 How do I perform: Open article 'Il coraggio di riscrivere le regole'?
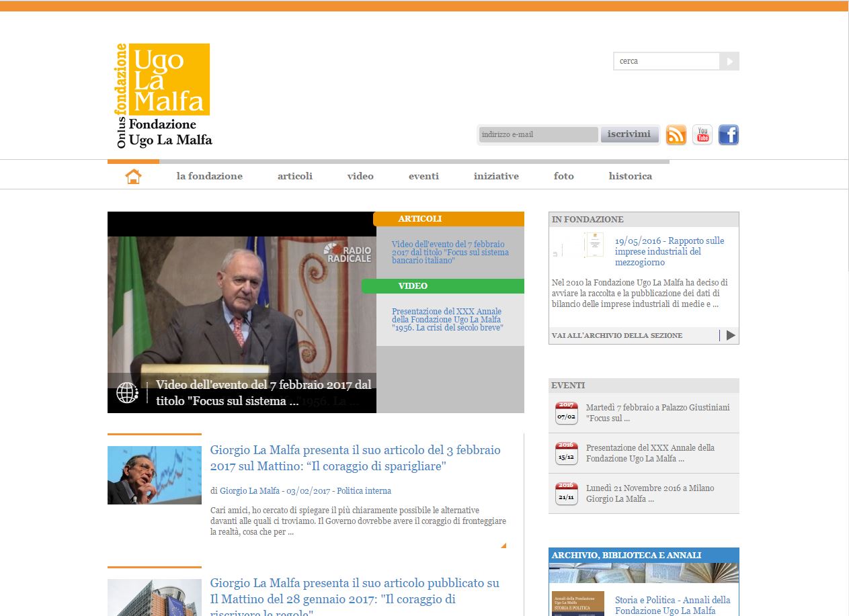[x=355, y=599]
